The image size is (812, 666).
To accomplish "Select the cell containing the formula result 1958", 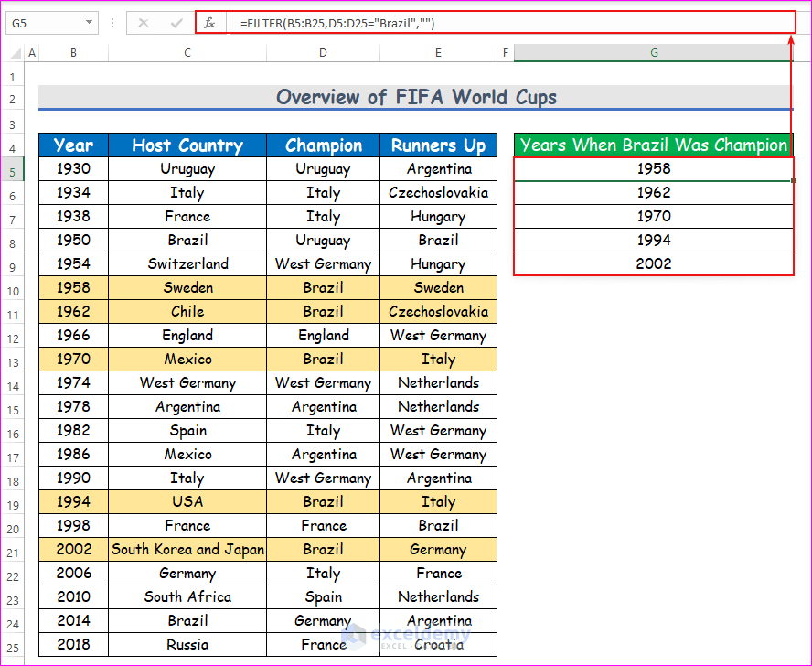I will [653, 168].
